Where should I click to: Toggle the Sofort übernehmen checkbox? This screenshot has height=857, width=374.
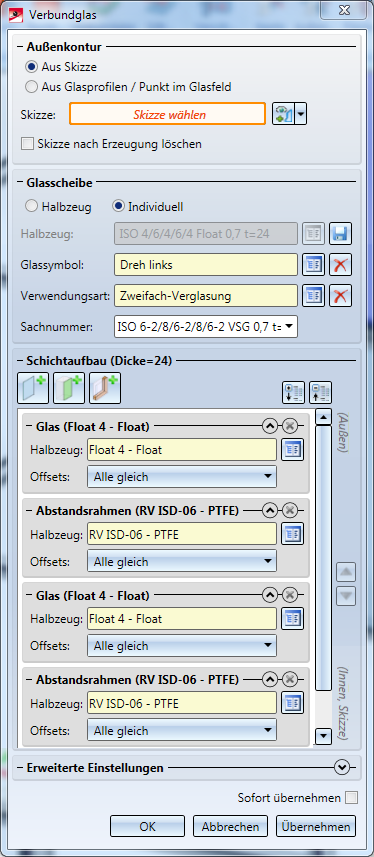click(x=352, y=798)
